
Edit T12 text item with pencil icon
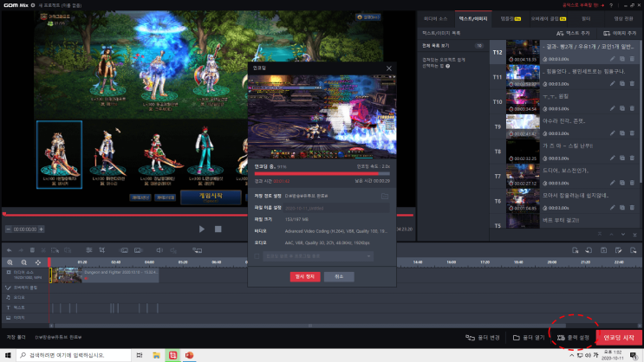613,59
